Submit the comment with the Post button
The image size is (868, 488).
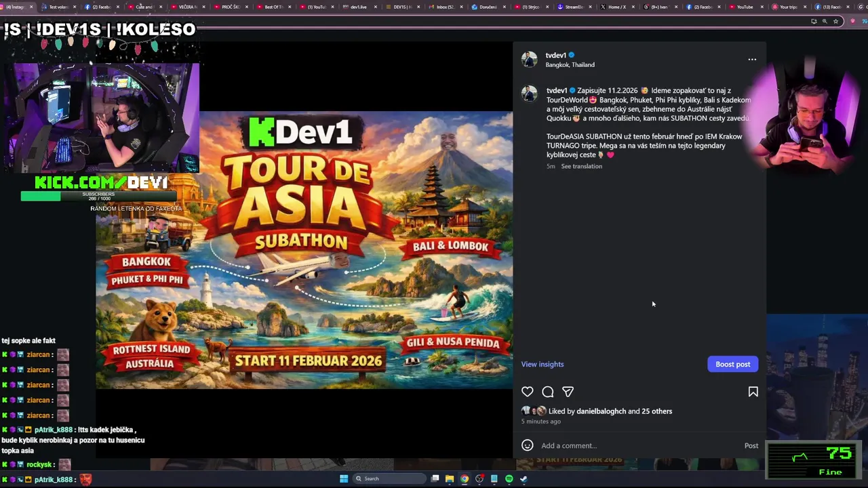coord(751,445)
